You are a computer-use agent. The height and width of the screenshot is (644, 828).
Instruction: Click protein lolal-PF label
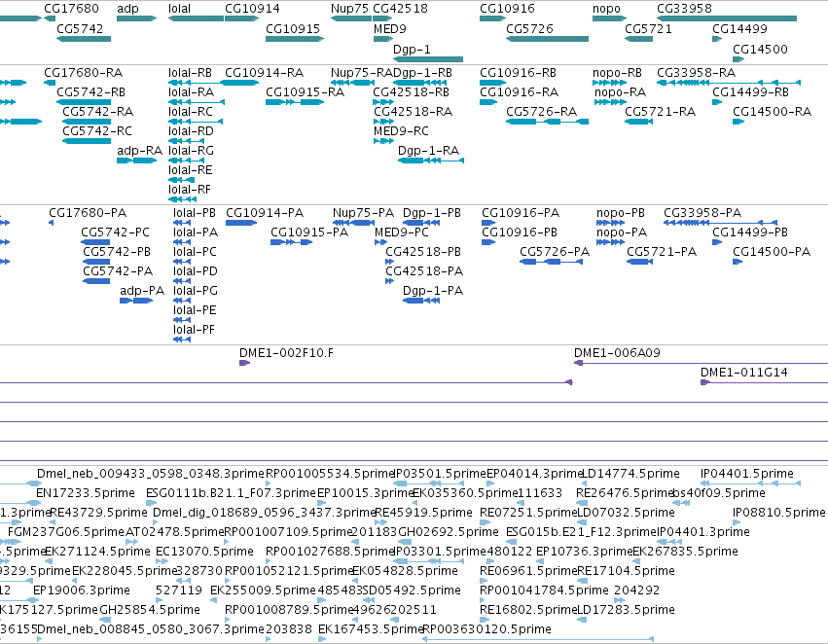point(194,330)
